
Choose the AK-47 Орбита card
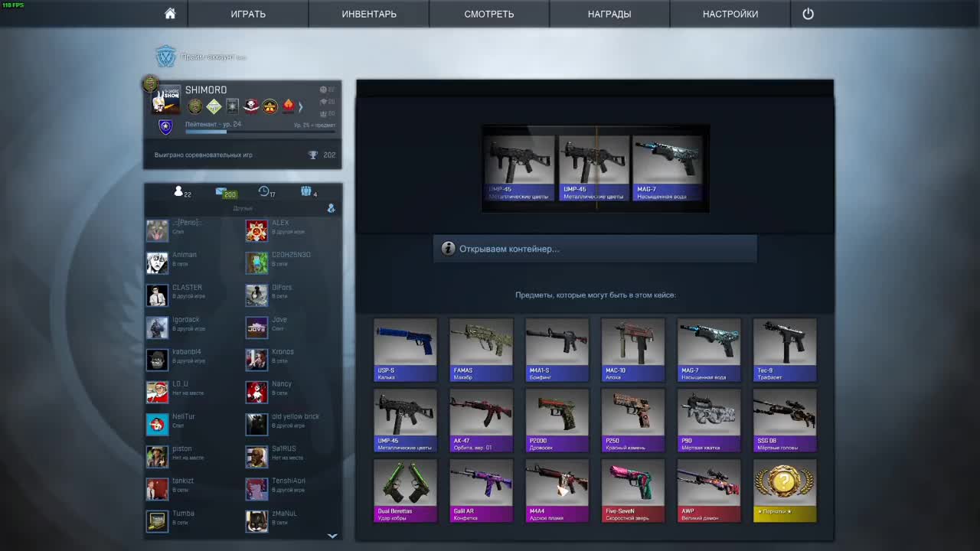click(x=481, y=420)
